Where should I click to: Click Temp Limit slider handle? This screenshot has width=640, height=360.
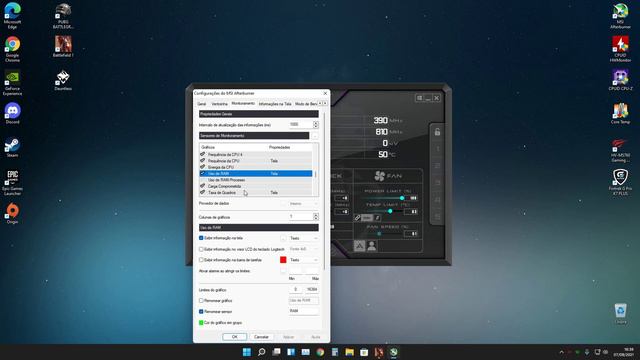390,211
